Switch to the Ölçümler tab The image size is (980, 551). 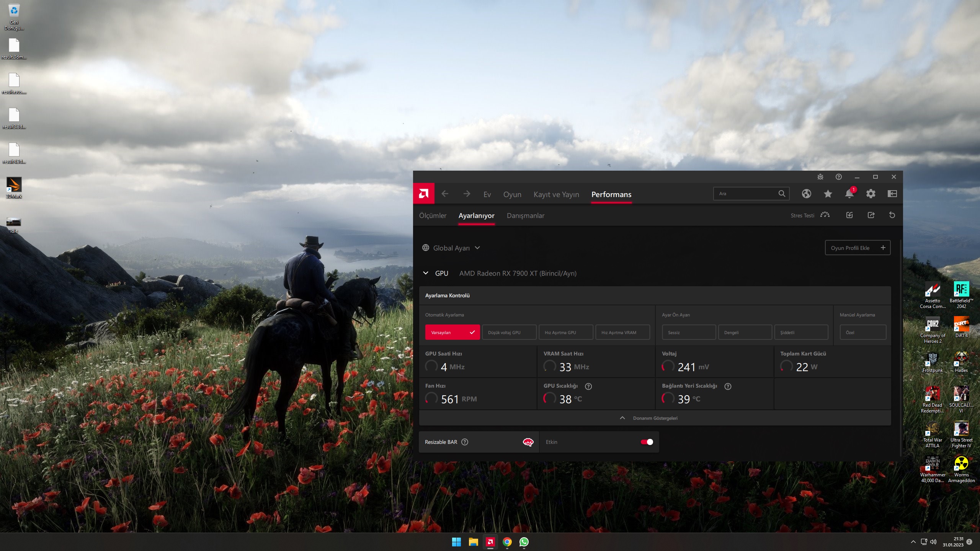coord(433,215)
